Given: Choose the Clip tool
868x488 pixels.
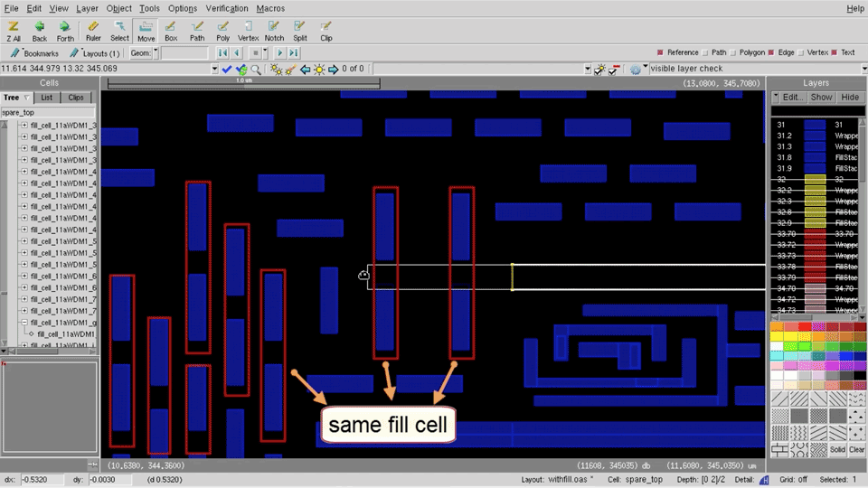Looking at the screenshot, I should click(326, 32).
